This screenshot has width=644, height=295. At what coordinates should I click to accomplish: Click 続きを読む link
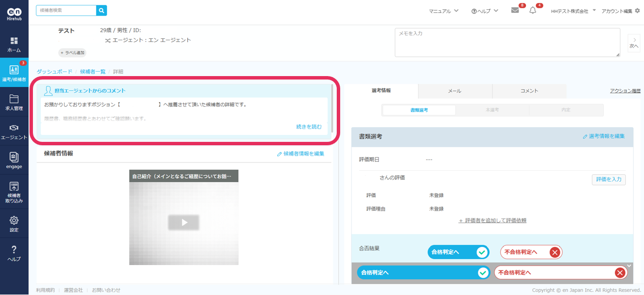click(309, 127)
